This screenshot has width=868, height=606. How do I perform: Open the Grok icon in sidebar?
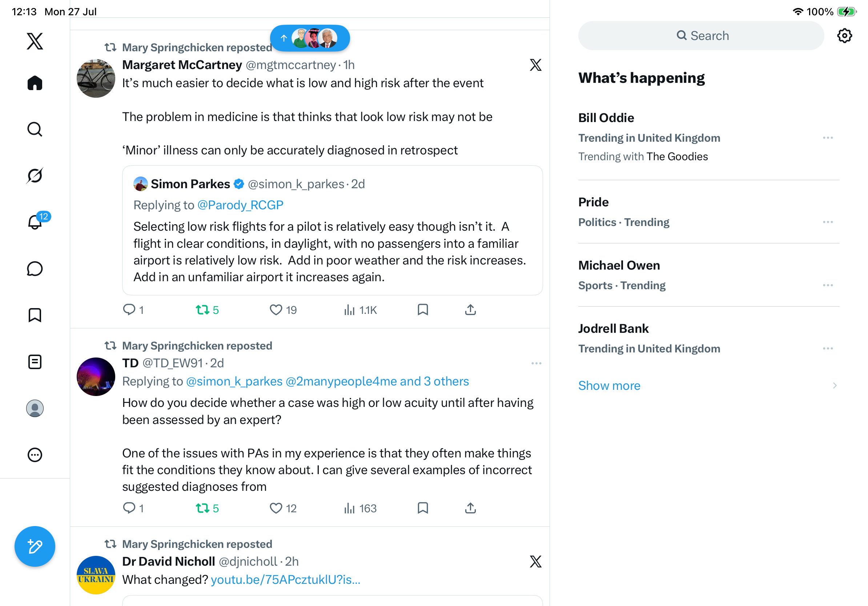35,176
